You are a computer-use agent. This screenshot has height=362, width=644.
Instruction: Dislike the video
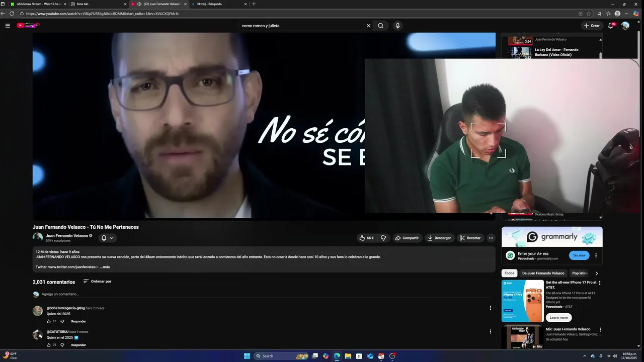(x=383, y=238)
